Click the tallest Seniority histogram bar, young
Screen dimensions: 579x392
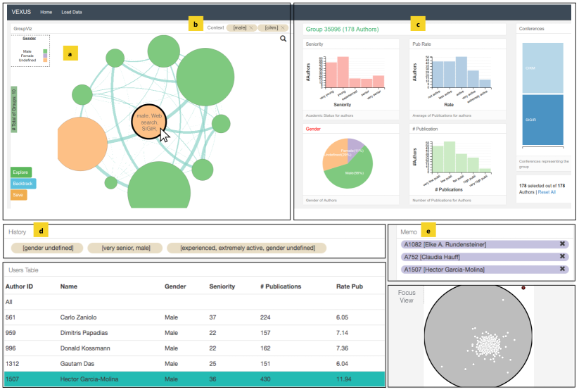(x=343, y=72)
